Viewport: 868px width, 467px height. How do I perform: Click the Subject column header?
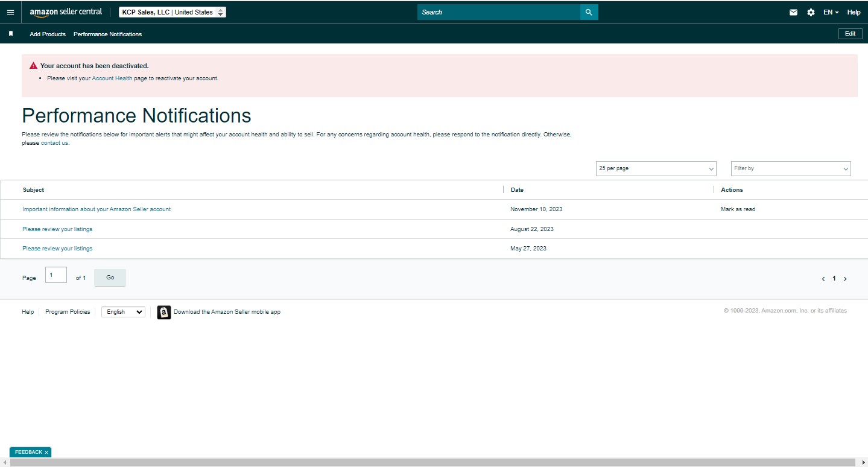tap(34, 190)
